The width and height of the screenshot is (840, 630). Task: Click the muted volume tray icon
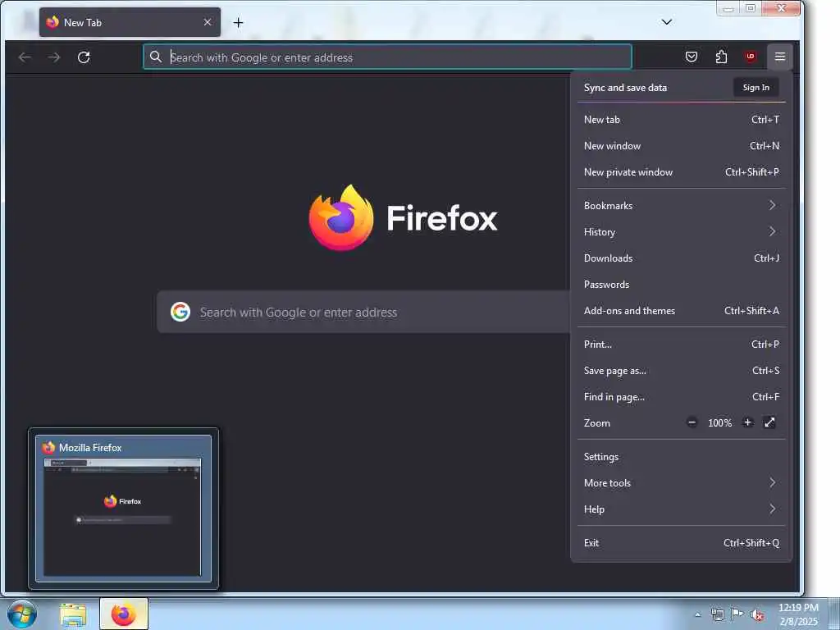[757, 615]
